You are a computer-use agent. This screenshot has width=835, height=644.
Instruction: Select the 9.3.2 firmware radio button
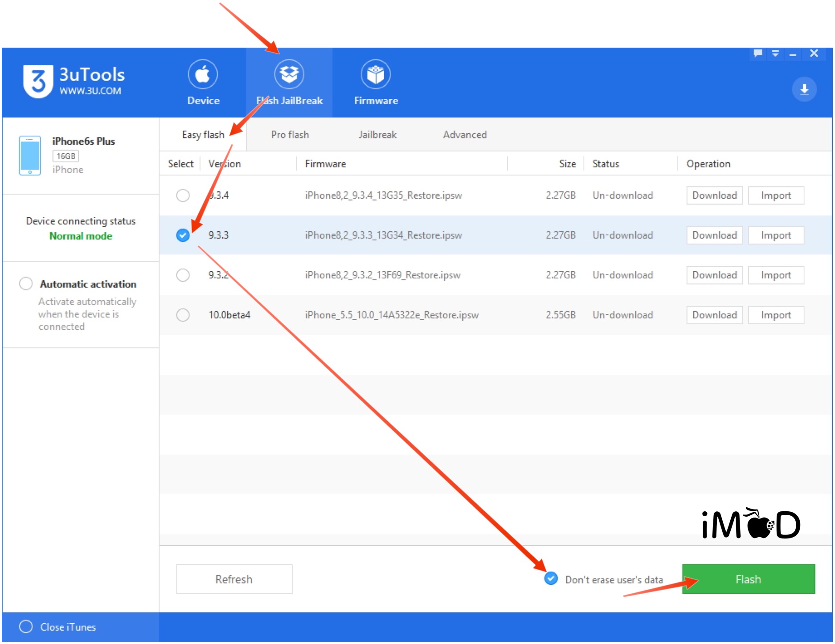183,275
